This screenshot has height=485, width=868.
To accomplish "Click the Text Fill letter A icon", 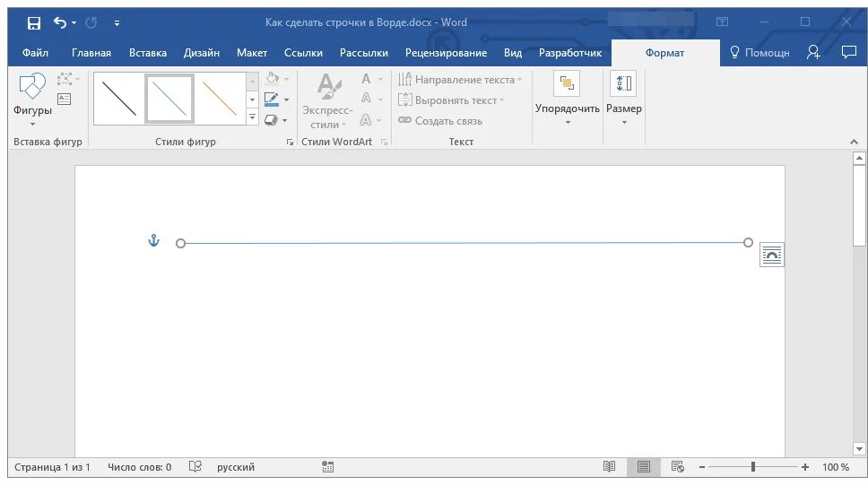I will (x=366, y=79).
